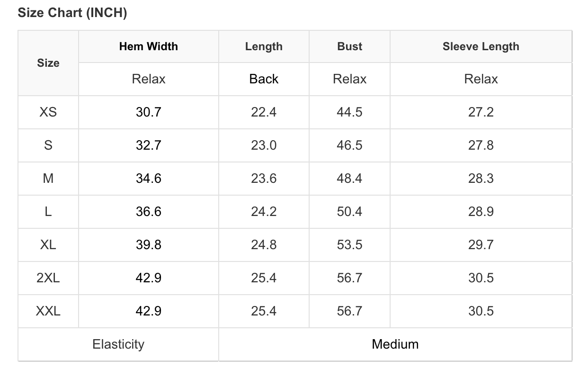Viewport: 588px width, 378px height.
Task: Click the Hem Width column header
Action: click(149, 46)
